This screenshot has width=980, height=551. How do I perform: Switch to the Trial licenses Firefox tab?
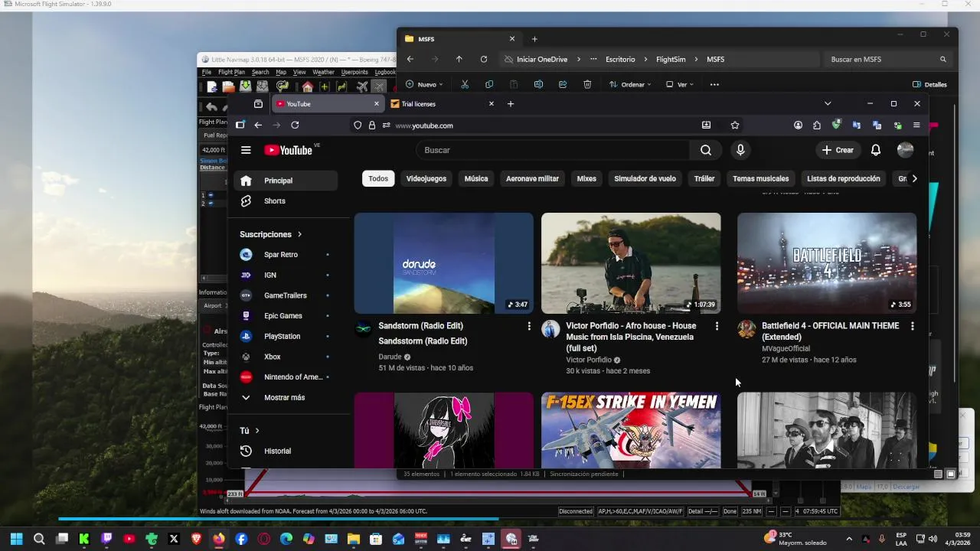click(443, 103)
